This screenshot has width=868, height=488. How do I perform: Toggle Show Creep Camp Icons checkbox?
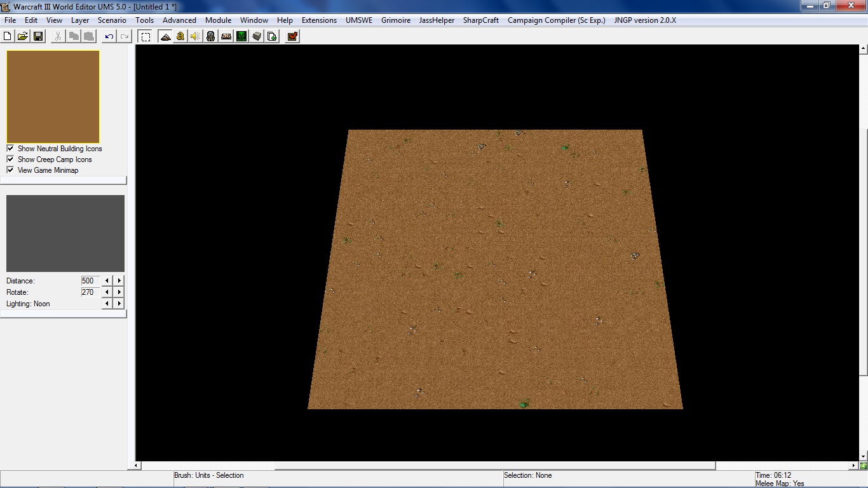[10, 159]
